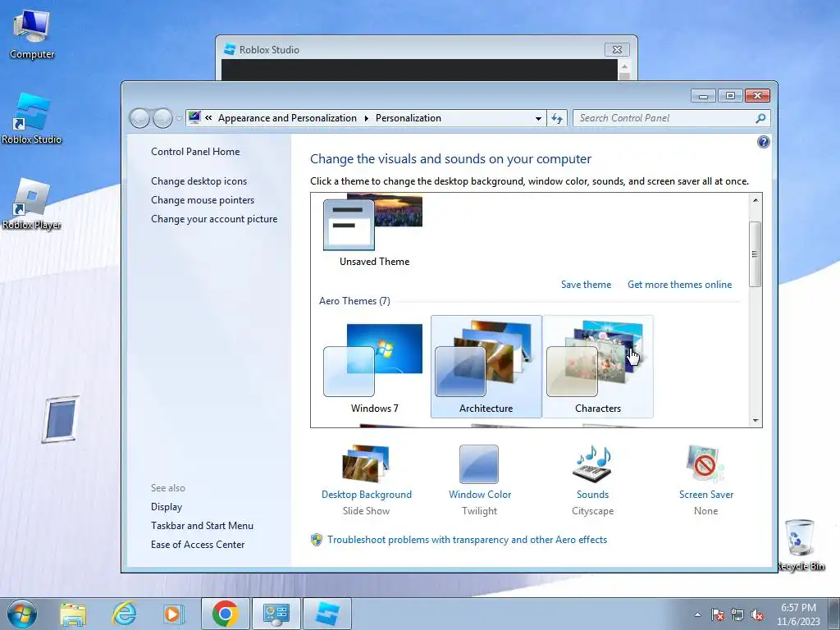Open the Computer desktop icon

click(x=32, y=35)
